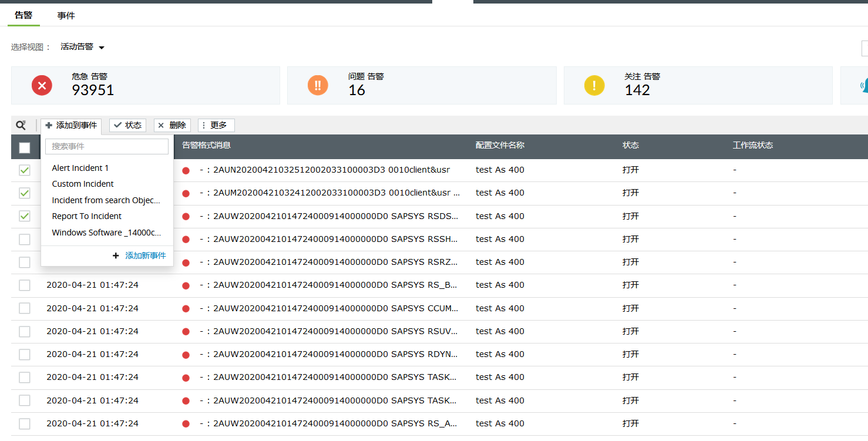Toggle the select-all header checkbox

pos(25,147)
